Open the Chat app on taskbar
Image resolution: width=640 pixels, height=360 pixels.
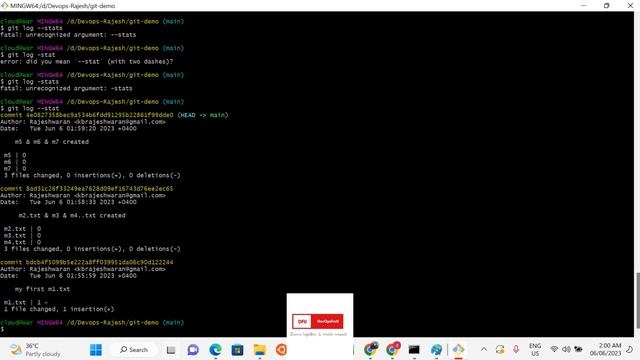(193, 350)
